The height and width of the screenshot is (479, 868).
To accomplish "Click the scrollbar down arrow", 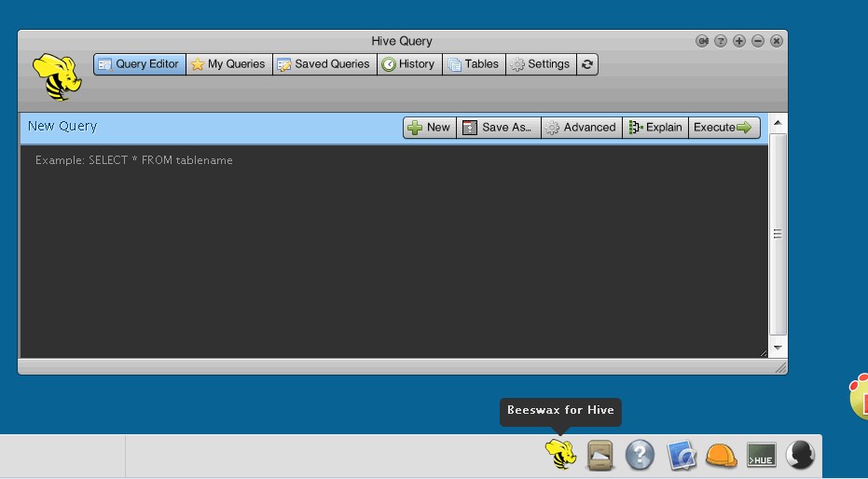I will tap(778, 348).
